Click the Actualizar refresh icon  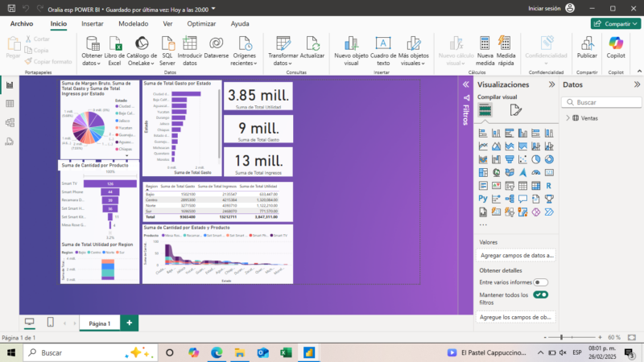tap(312, 44)
